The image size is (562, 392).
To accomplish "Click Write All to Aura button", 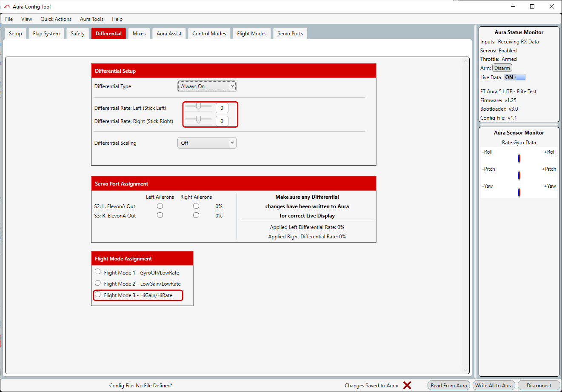I will (x=494, y=385).
